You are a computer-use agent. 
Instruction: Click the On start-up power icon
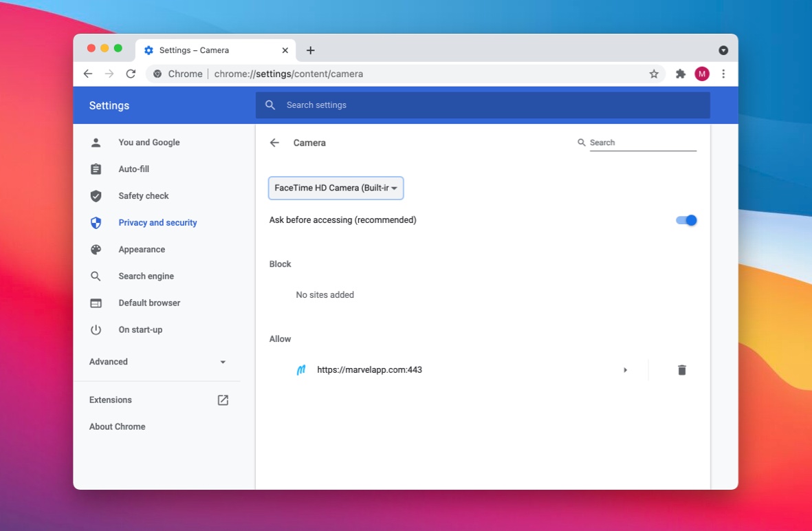point(96,329)
